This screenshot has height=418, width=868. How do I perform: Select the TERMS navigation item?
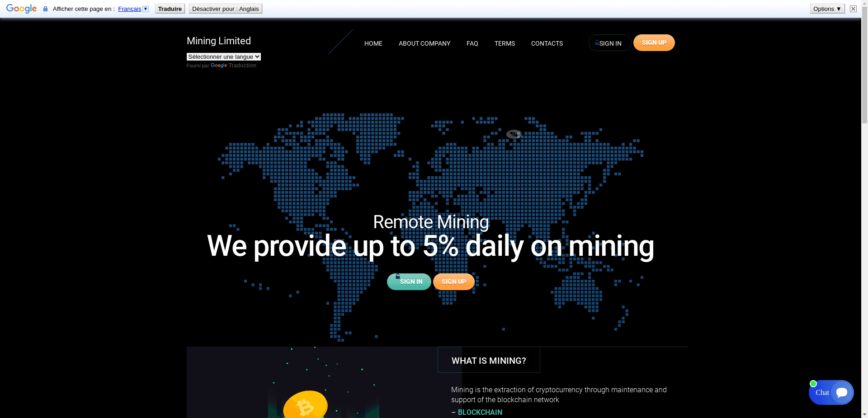point(504,43)
